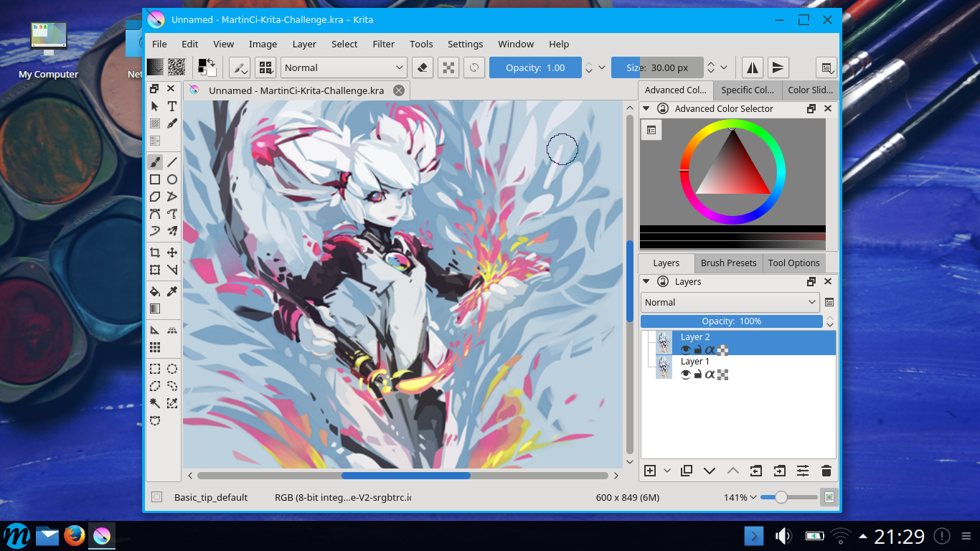This screenshot has width=980, height=551.
Task: Select the Transform tool
Action: 155,270
